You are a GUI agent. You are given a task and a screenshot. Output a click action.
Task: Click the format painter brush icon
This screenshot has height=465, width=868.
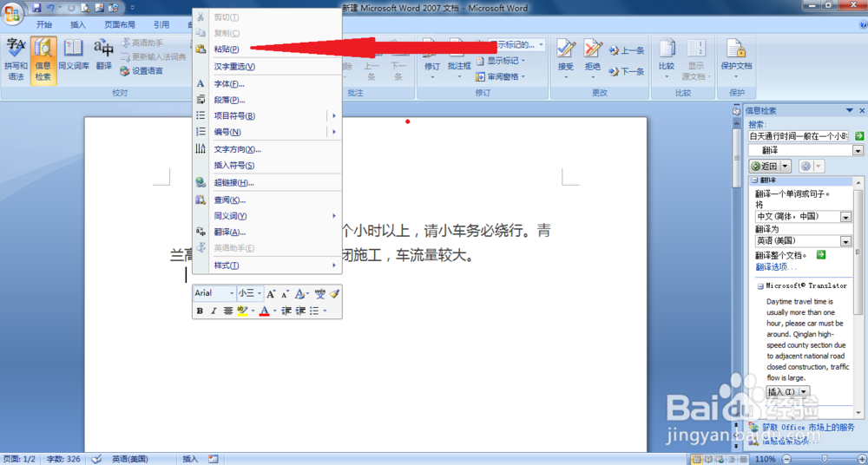[334, 293]
